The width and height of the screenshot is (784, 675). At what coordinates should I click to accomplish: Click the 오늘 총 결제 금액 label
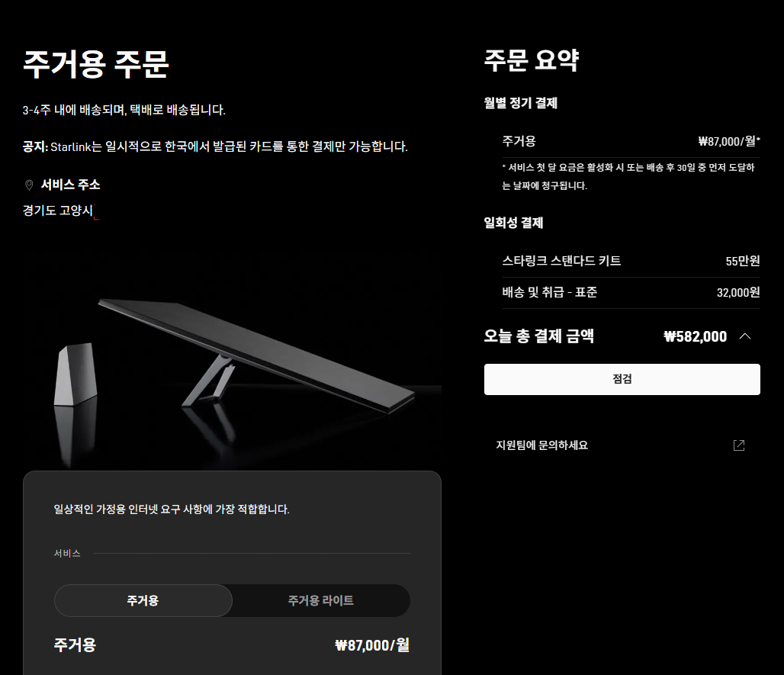click(539, 336)
